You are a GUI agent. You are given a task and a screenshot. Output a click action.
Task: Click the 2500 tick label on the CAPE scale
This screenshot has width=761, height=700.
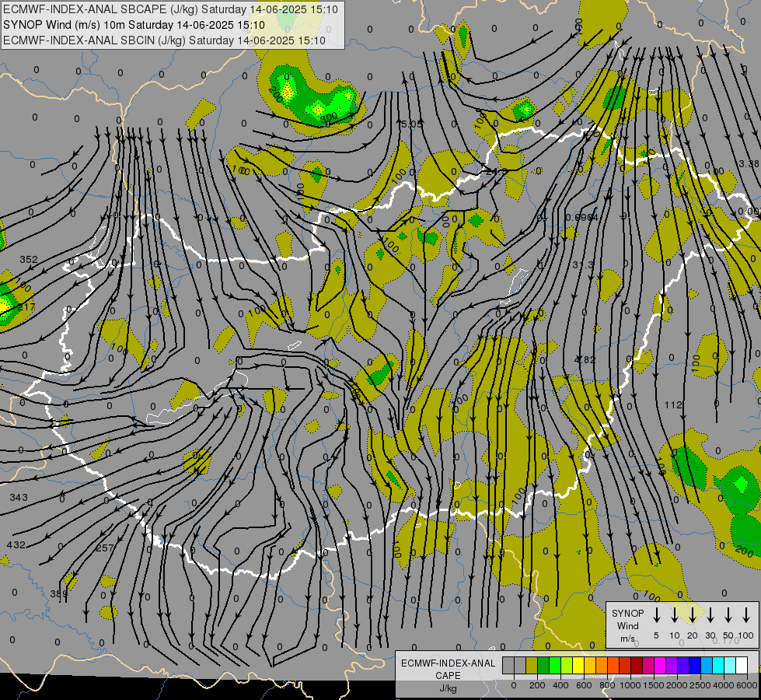pyautogui.click(x=700, y=685)
